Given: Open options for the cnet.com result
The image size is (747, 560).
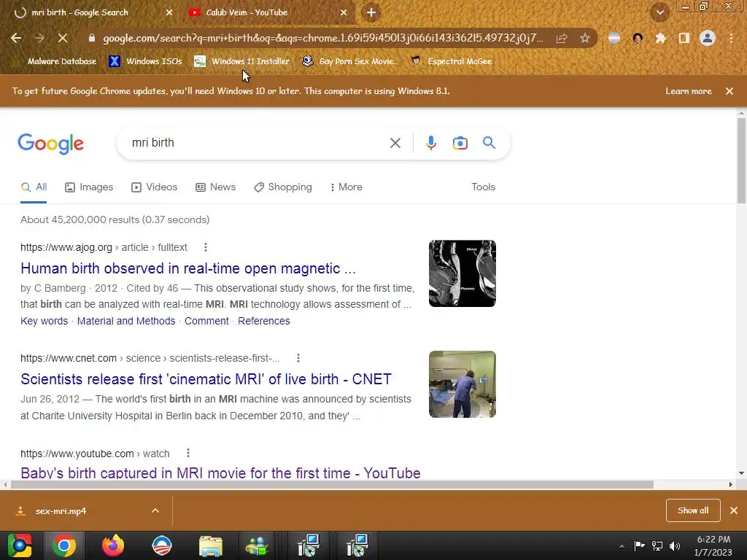Looking at the screenshot, I should pos(298,358).
